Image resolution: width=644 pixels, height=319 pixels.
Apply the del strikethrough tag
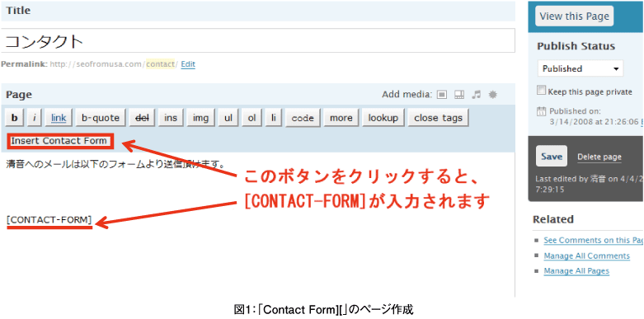point(142,118)
